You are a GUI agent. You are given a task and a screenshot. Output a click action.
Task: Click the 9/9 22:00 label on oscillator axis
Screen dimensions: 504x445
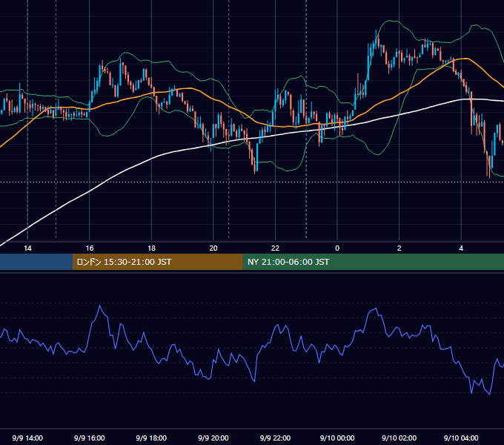tap(275, 438)
